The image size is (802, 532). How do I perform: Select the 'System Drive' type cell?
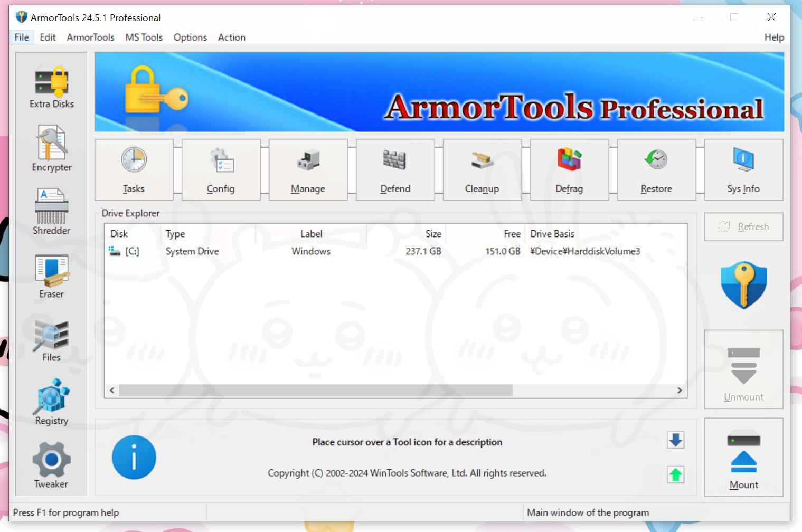(x=192, y=251)
